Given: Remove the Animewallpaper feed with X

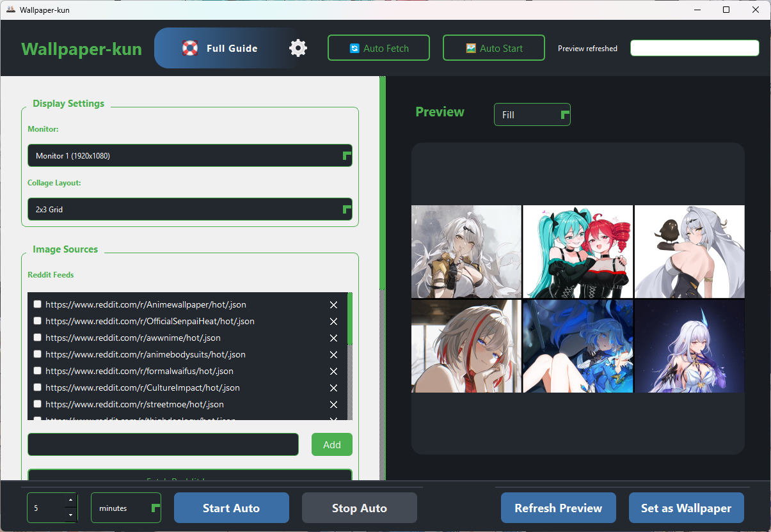Looking at the screenshot, I should (333, 305).
